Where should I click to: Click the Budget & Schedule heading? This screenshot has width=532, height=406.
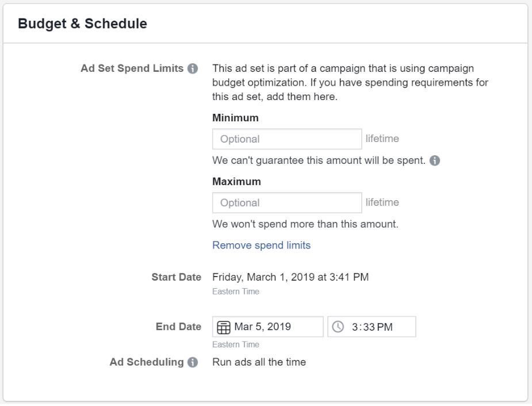tap(82, 24)
